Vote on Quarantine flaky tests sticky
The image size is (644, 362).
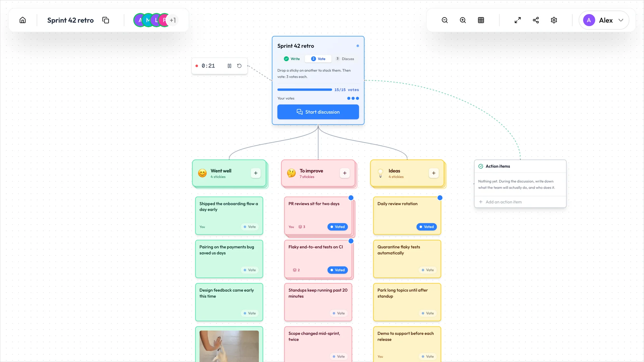pos(428,270)
